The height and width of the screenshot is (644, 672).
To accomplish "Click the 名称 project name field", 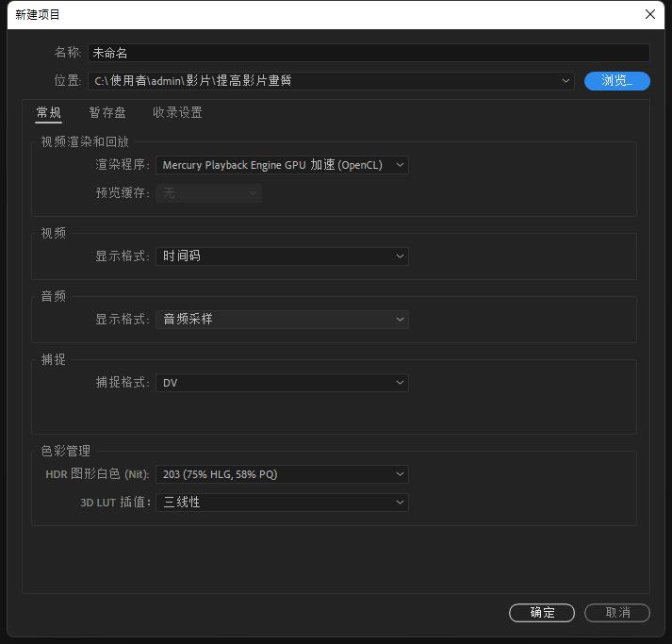I will point(368,54).
